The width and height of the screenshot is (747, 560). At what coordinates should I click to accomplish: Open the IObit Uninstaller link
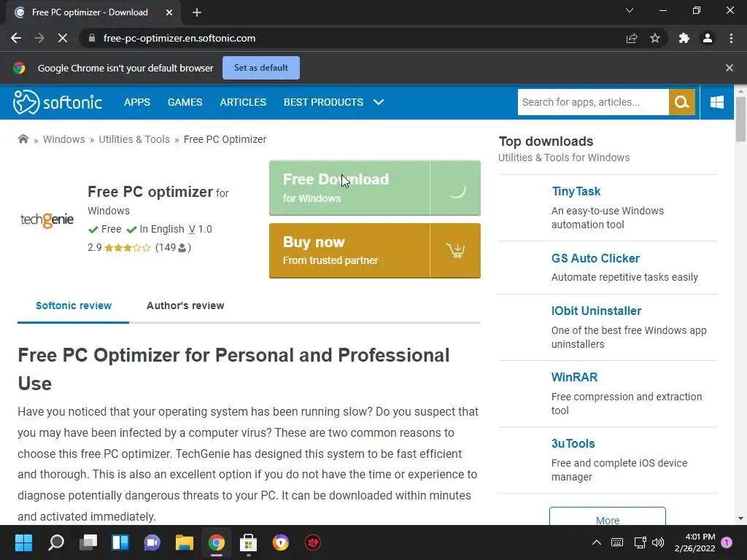coord(596,311)
